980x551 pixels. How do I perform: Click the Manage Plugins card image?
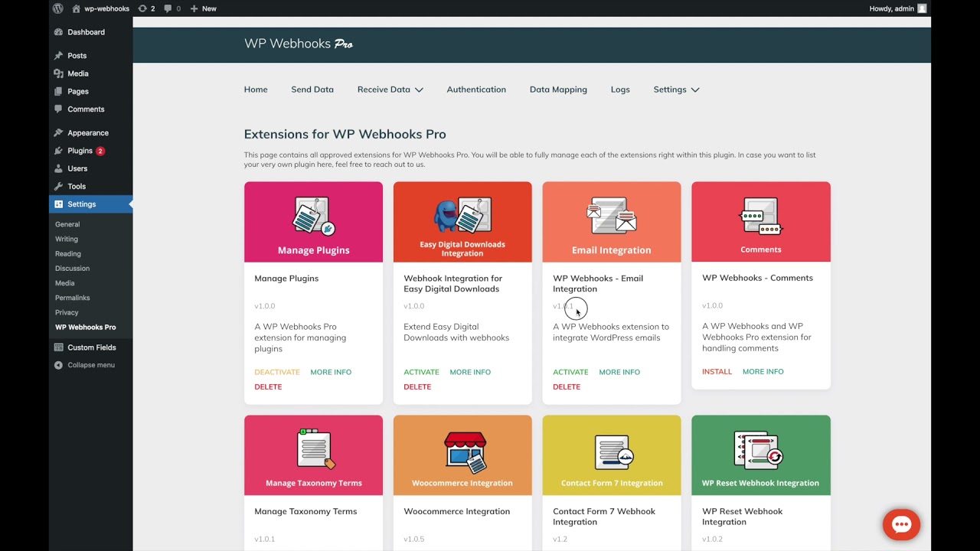tap(313, 222)
